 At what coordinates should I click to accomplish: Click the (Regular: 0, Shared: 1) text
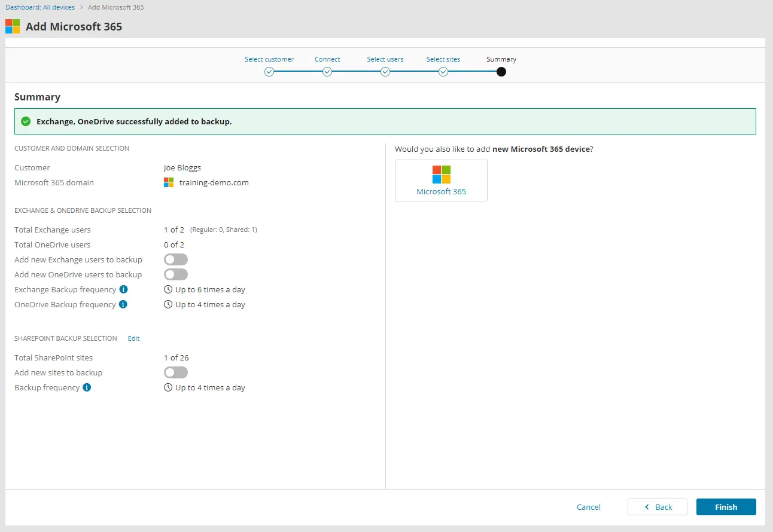click(x=224, y=230)
